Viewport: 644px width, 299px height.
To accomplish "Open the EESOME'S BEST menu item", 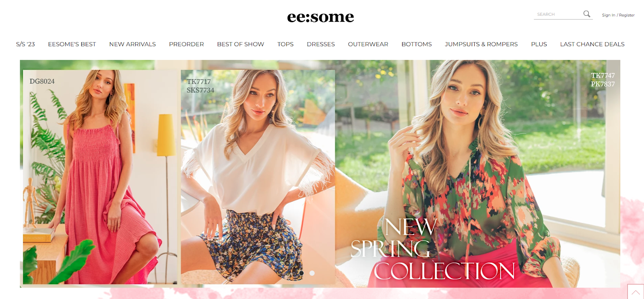I will [72, 44].
